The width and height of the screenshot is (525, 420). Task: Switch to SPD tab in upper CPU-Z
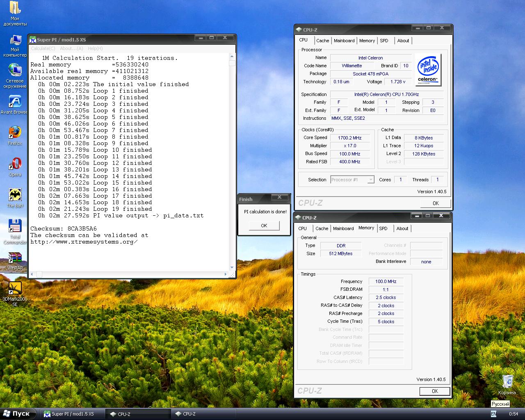point(384,41)
